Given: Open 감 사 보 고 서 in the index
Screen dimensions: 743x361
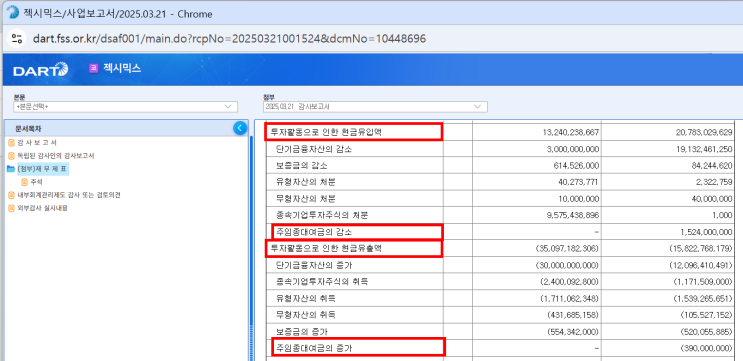Looking at the screenshot, I should click(x=37, y=143).
